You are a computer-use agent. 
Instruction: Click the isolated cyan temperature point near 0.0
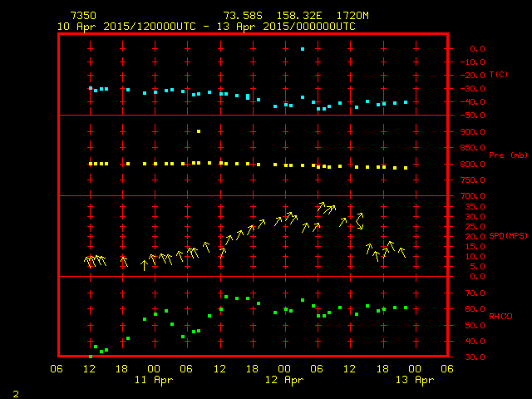tap(303, 49)
